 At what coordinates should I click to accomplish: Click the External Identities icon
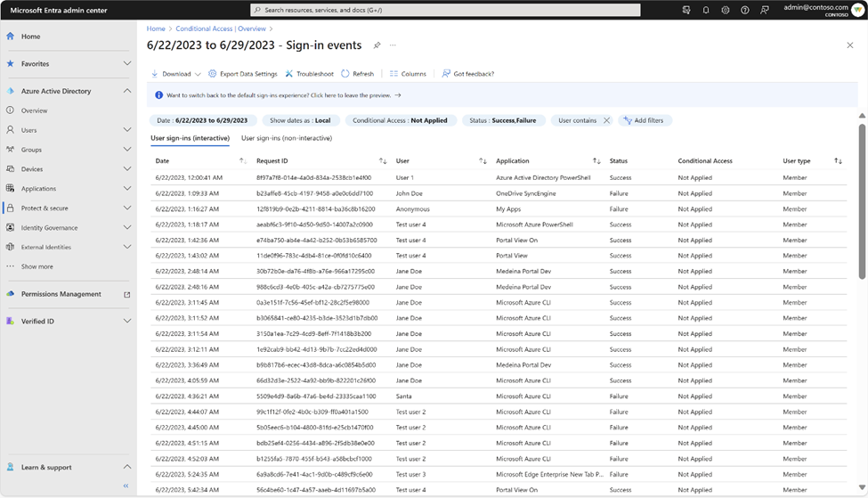click(x=10, y=247)
